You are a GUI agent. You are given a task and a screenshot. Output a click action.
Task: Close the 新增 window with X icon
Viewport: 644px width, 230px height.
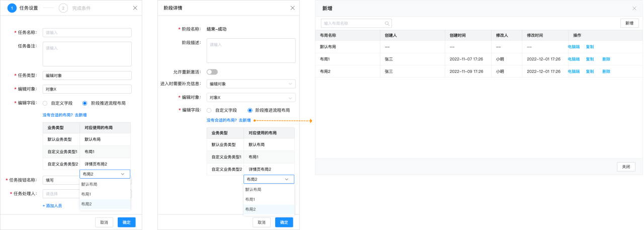pos(634,9)
